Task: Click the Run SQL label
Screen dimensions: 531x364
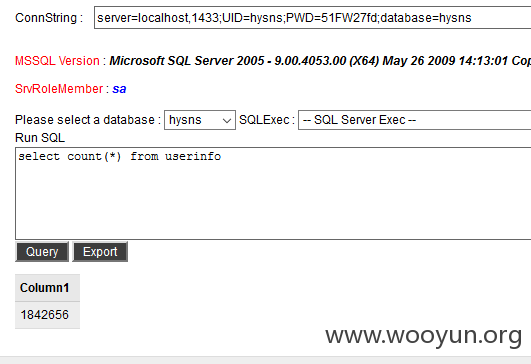Action: [40, 138]
